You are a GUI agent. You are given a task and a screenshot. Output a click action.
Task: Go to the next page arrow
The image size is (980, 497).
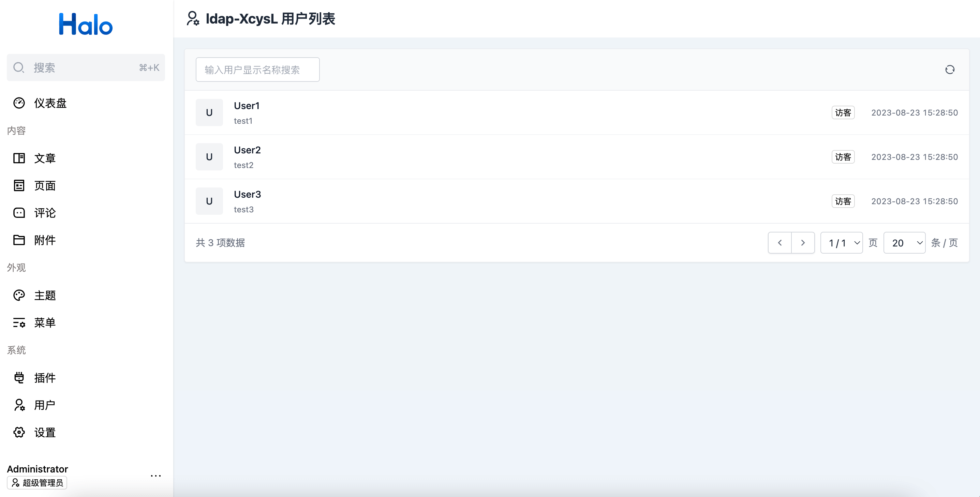pos(803,243)
